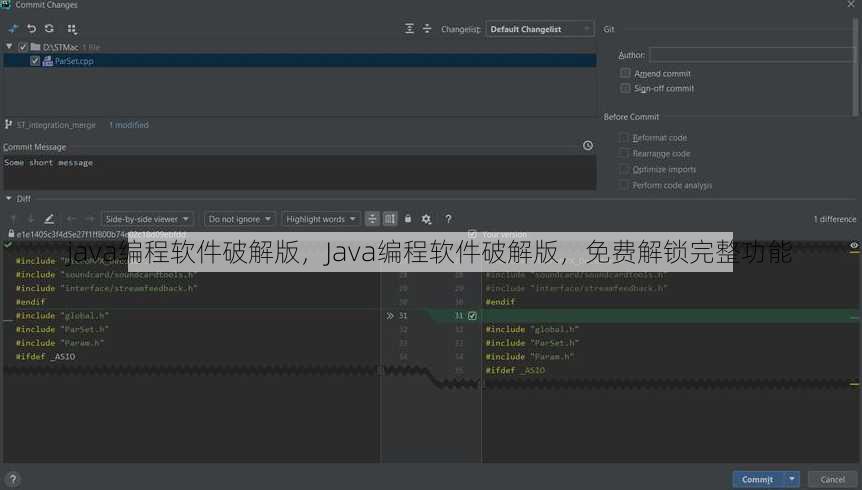Click the Commit Message text area
862x490 pixels.
tap(300, 173)
